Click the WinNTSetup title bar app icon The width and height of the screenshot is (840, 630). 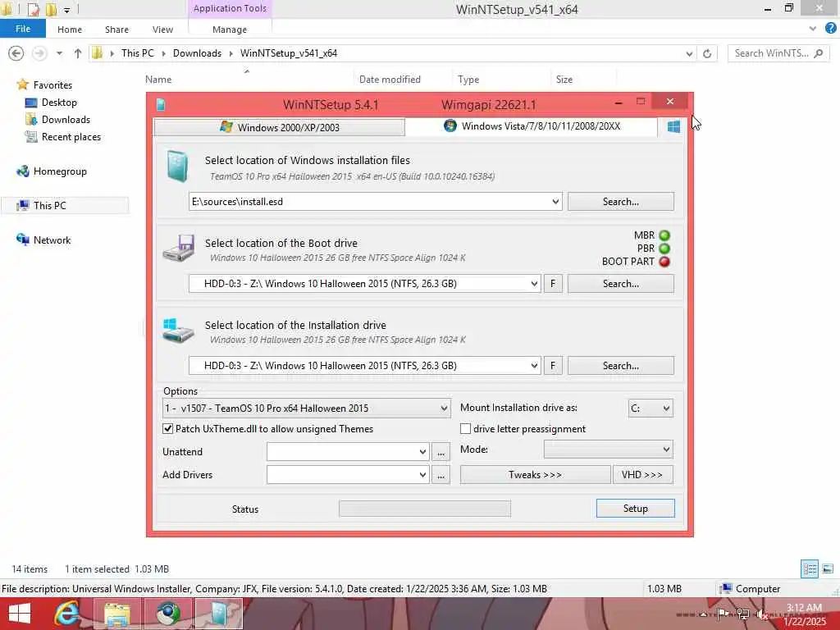pos(161,104)
